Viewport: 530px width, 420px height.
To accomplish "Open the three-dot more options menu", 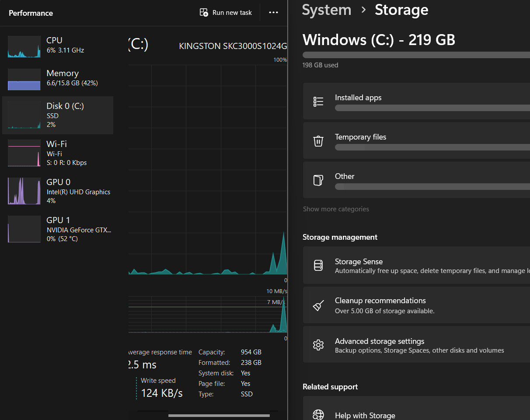I will click(x=274, y=13).
